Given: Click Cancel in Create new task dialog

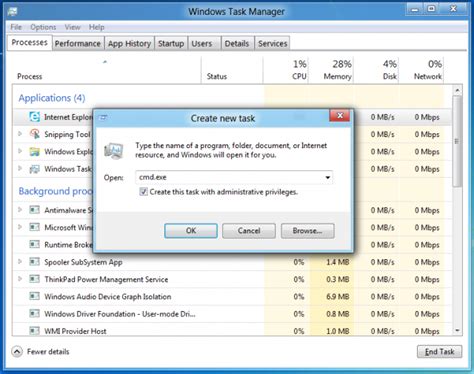Looking at the screenshot, I should [x=249, y=231].
